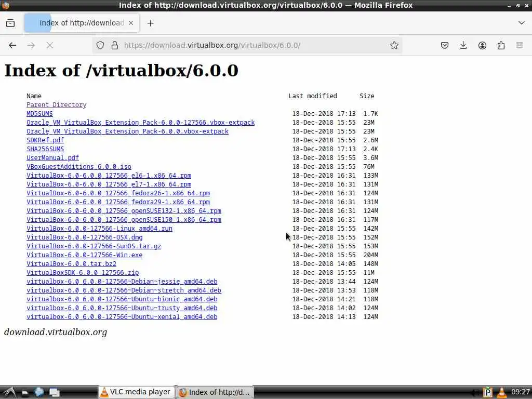532x399 pixels.
Task: Download Oracle_VM_VirtualBox_Extension_Pack-6.0.0.vbox-extpack
Action: 128,131
